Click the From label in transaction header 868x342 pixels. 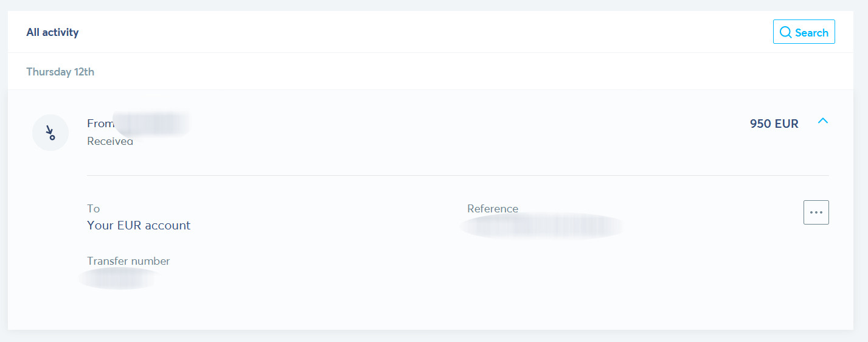100,124
